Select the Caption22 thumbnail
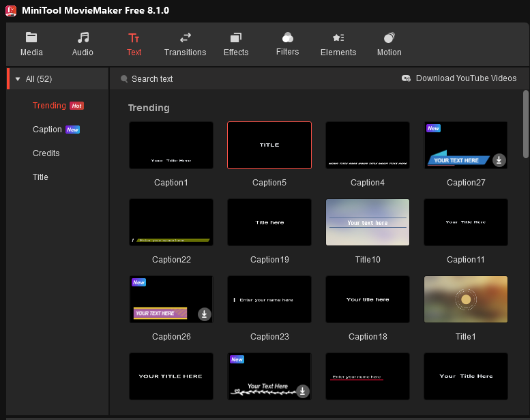The image size is (530, 420). [171, 222]
